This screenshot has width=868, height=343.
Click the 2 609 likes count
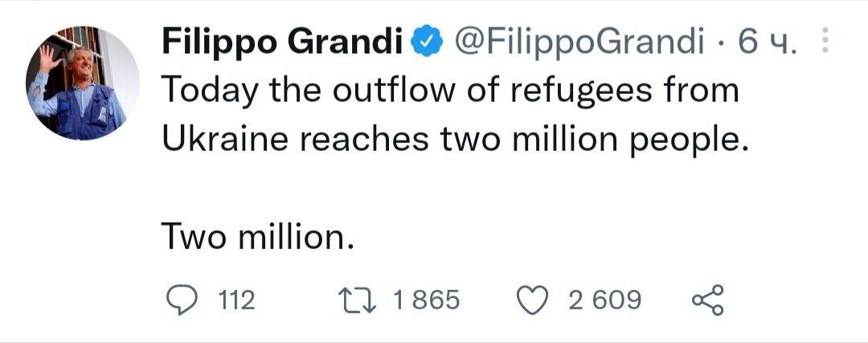[604, 300]
